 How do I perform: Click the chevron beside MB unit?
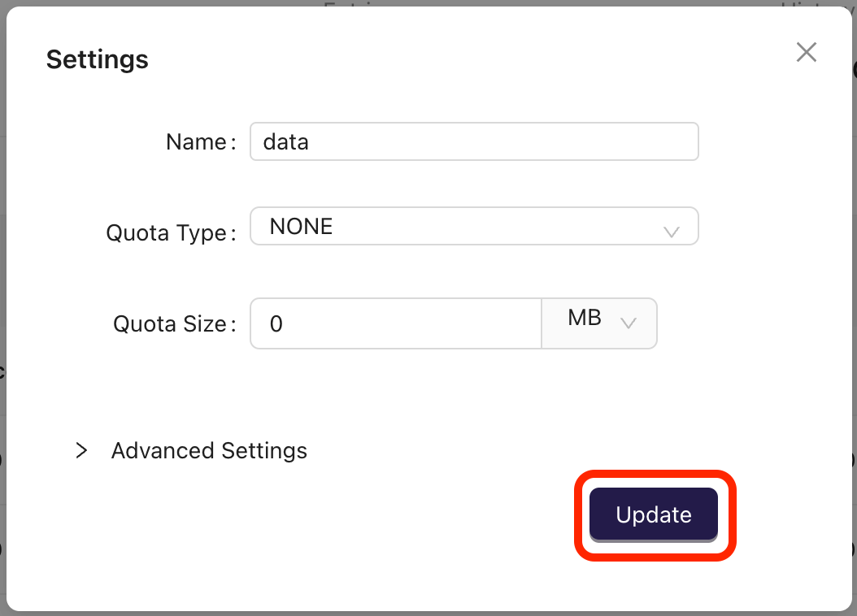(x=629, y=323)
